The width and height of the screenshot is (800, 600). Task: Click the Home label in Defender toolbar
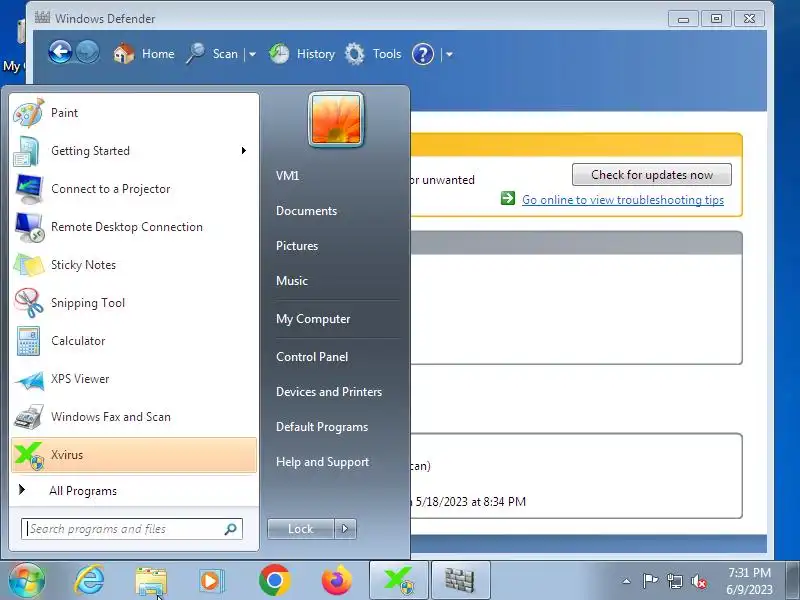[158, 54]
